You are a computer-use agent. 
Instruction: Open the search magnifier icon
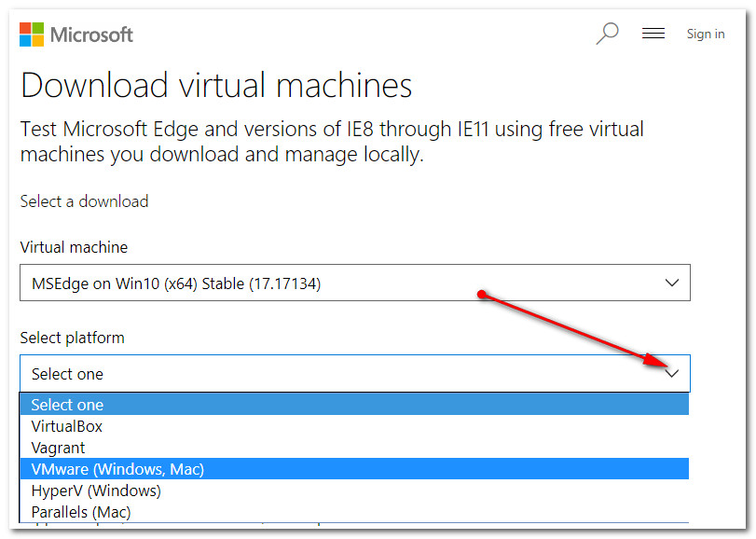(607, 34)
